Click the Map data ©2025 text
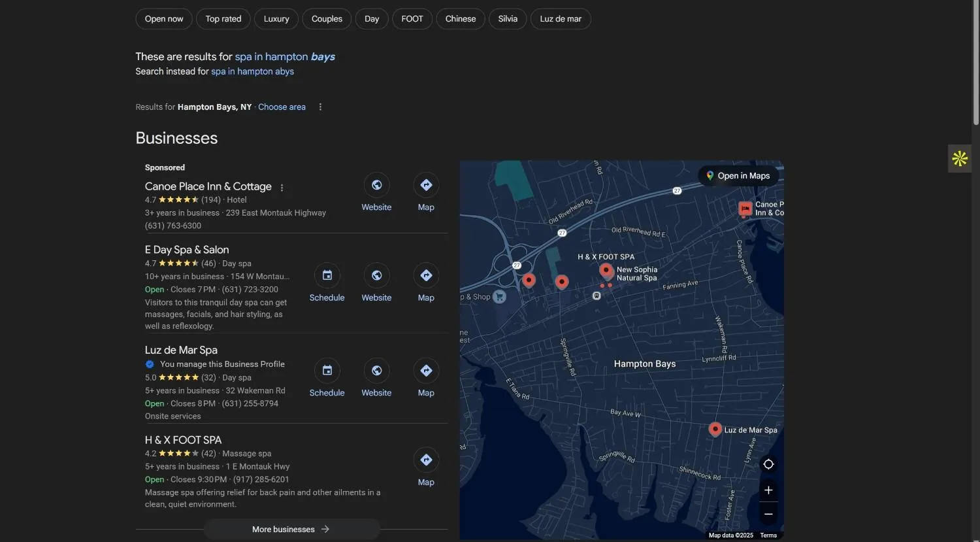The width and height of the screenshot is (980, 542). click(x=731, y=535)
